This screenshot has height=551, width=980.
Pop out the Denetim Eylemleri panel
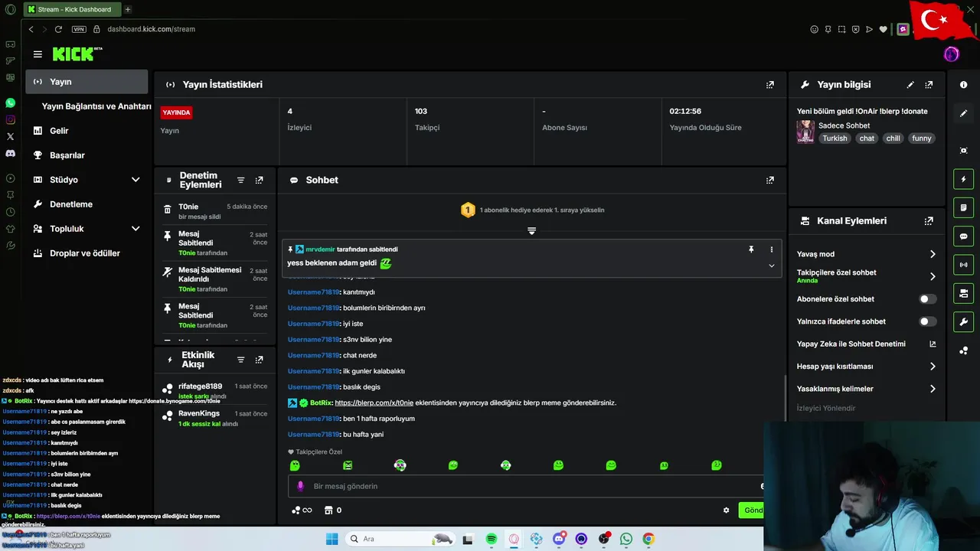pyautogui.click(x=259, y=180)
